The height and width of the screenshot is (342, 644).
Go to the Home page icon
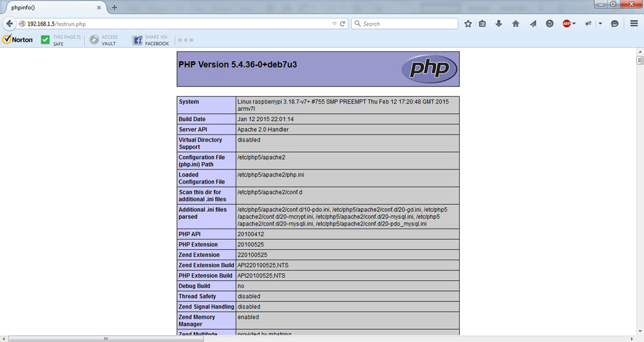tap(516, 24)
